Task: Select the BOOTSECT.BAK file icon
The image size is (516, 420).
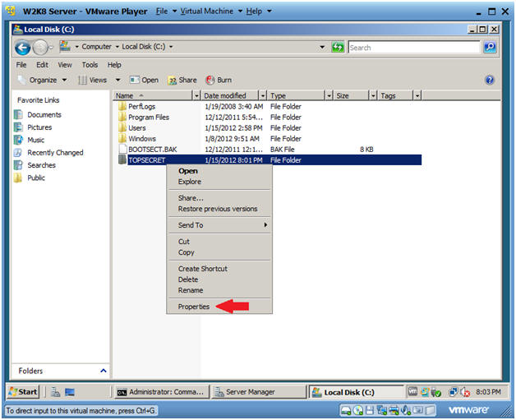Action: [122, 149]
